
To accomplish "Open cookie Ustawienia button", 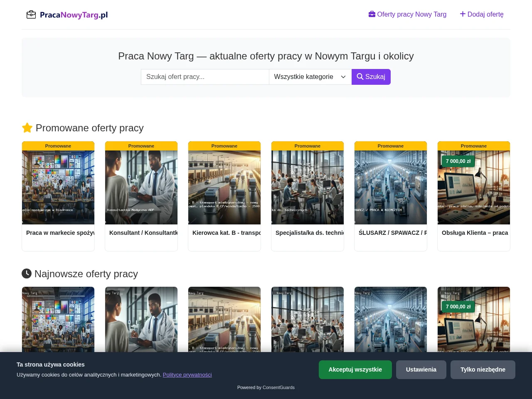I will point(421,369).
